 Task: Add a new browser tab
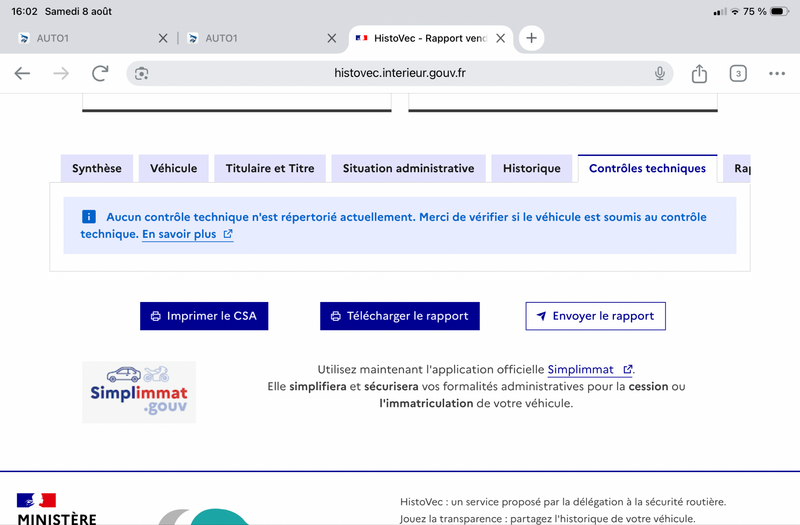click(x=531, y=38)
